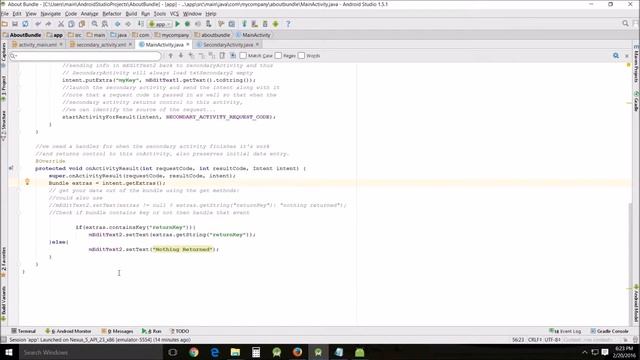Open the search history dropdown in find field

point(13,56)
